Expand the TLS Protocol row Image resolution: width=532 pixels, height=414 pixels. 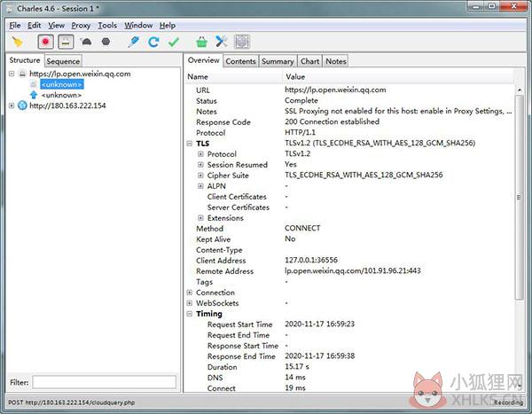click(201, 154)
